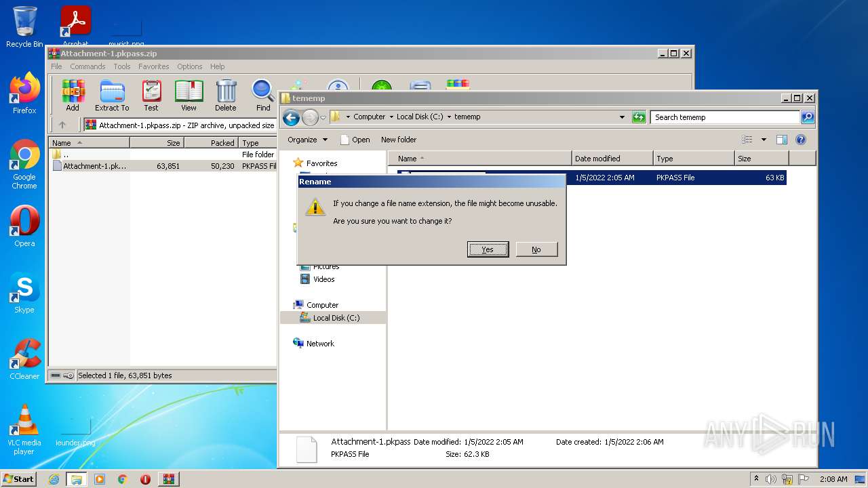Click the Add icon in WinRAR toolbar

(73, 95)
